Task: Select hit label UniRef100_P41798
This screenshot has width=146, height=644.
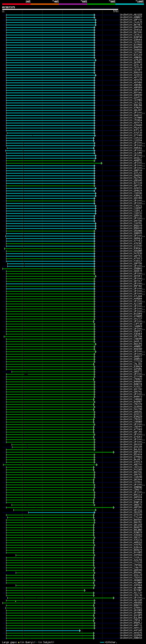Action: tap(131, 409)
